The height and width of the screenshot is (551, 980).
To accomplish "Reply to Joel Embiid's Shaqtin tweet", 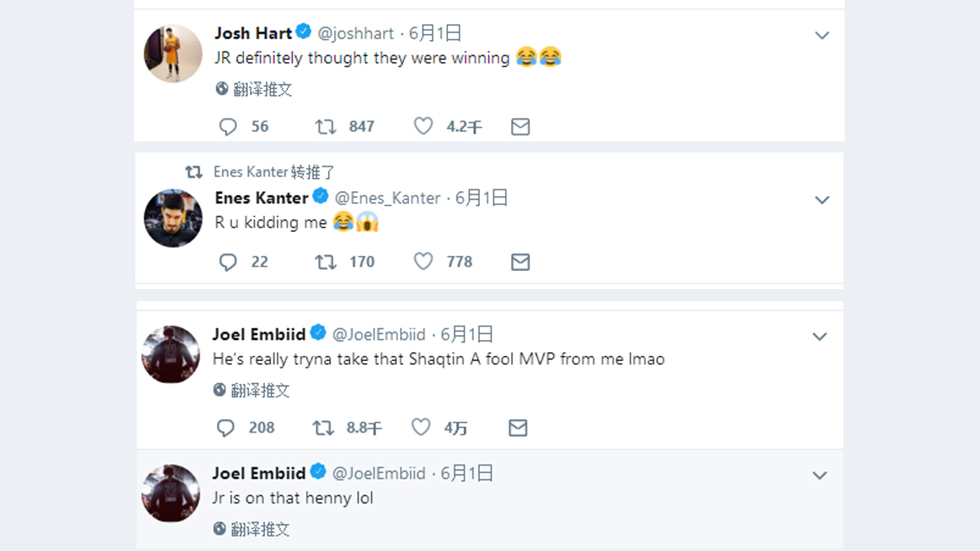I will 225,428.
